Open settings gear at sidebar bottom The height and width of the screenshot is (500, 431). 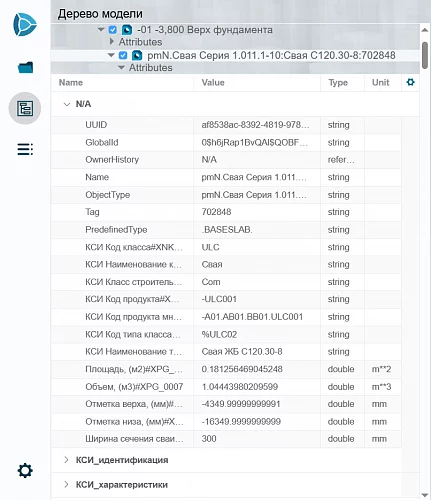(x=25, y=470)
